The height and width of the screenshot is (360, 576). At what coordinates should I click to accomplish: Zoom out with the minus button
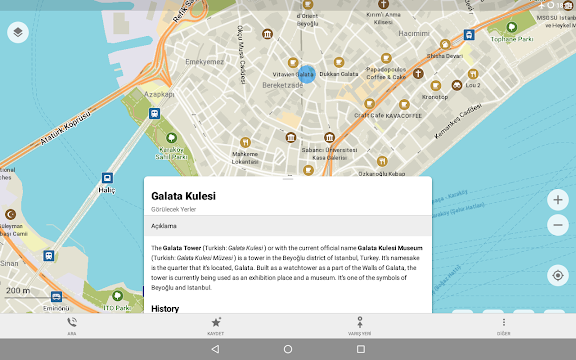pos(558,225)
